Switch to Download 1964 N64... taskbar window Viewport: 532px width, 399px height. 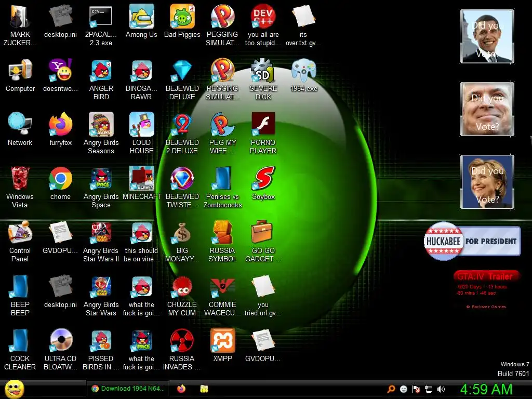click(128, 389)
